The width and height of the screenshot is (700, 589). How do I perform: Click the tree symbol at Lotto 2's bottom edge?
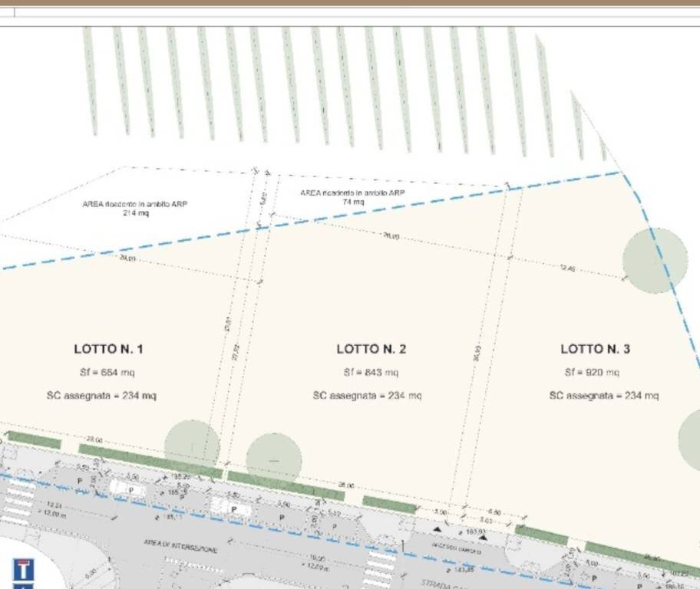(x=273, y=459)
